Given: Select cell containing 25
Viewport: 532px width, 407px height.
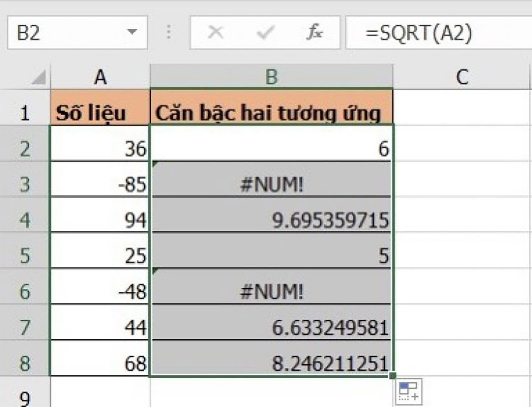Looking at the screenshot, I should [100, 251].
